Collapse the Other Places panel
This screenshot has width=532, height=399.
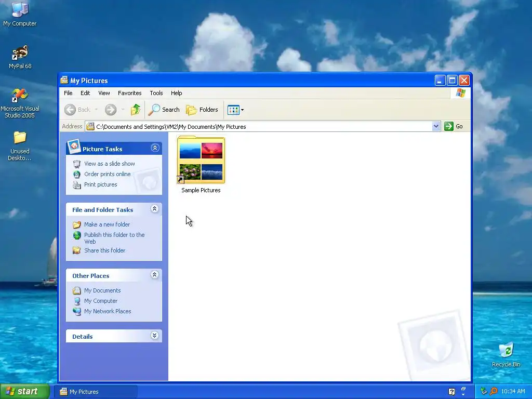tap(154, 274)
